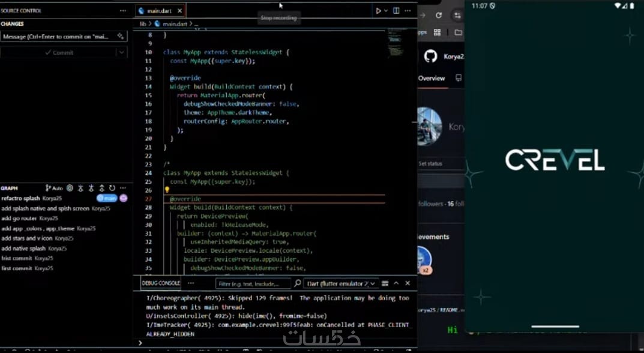Select commit 'add native splash'

23,249
